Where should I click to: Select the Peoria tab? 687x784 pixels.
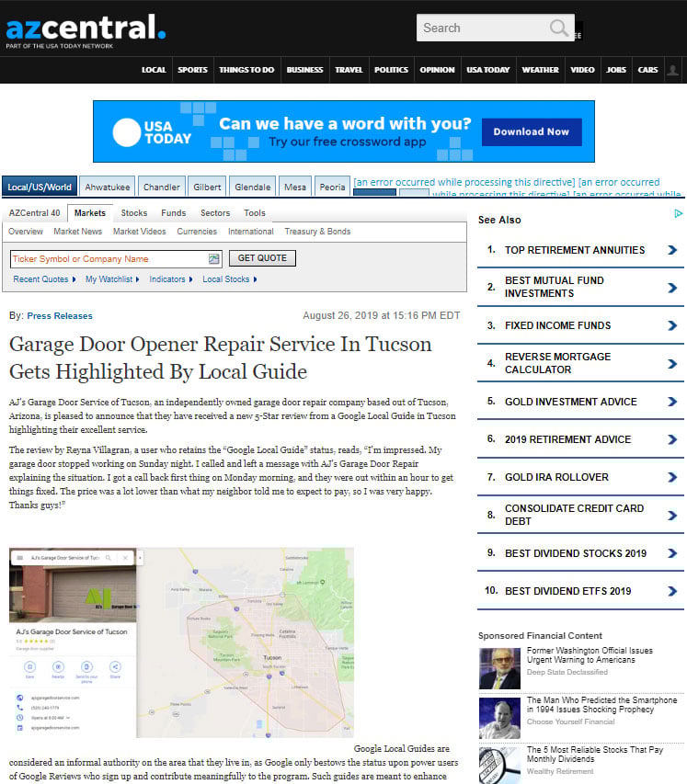point(332,187)
